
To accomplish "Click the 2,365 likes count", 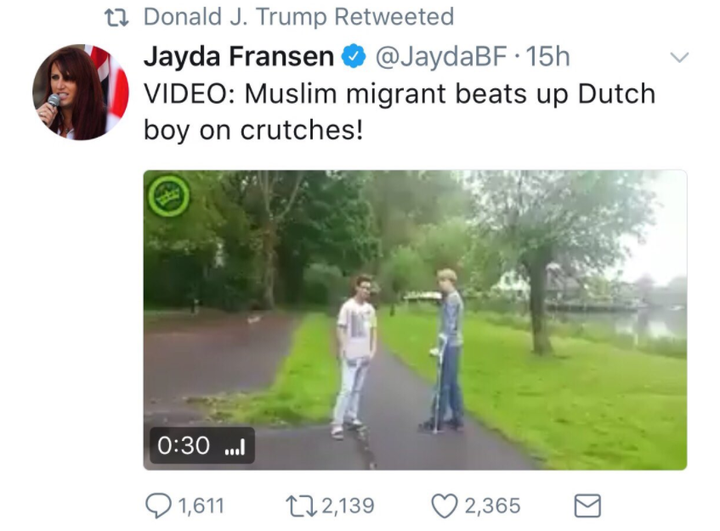I will [493, 506].
